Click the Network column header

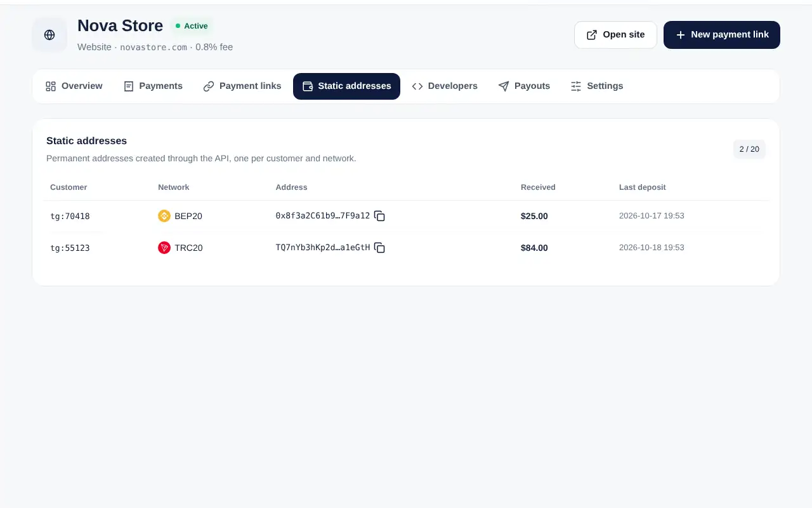click(x=174, y=187)
